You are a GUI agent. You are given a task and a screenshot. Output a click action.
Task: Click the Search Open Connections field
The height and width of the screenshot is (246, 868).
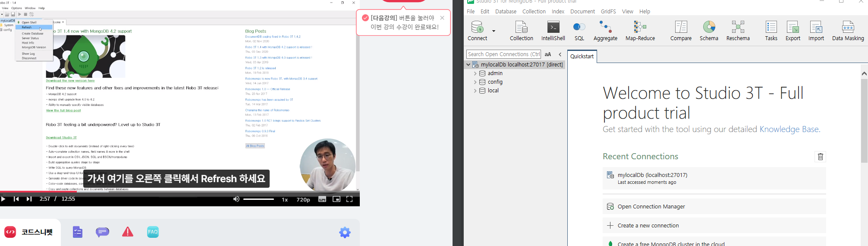pyautogui.click(x=503, y=54)
